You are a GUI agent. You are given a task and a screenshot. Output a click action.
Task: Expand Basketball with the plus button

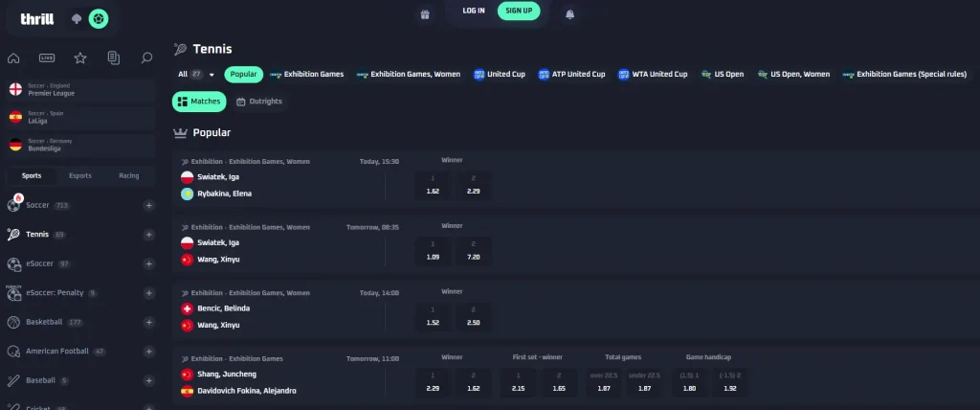point(148,323)
